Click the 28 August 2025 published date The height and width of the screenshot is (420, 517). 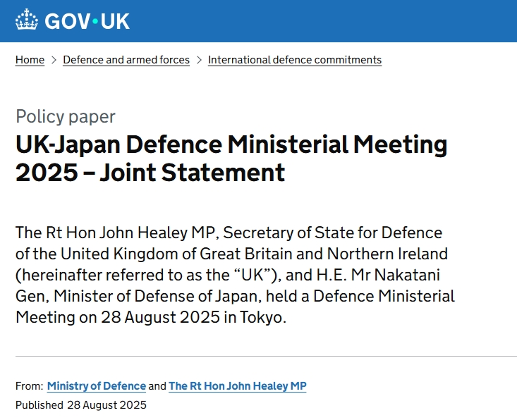point(107,404)
